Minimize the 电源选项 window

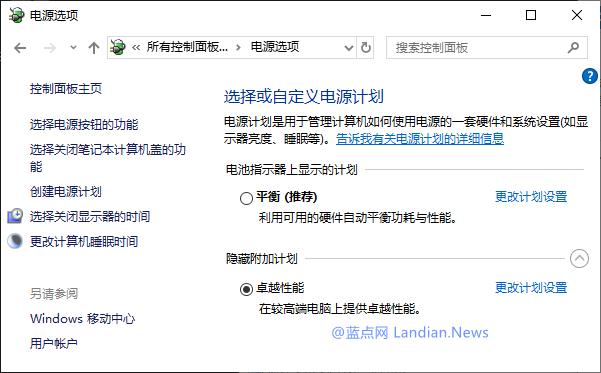(x=486, y=15)
